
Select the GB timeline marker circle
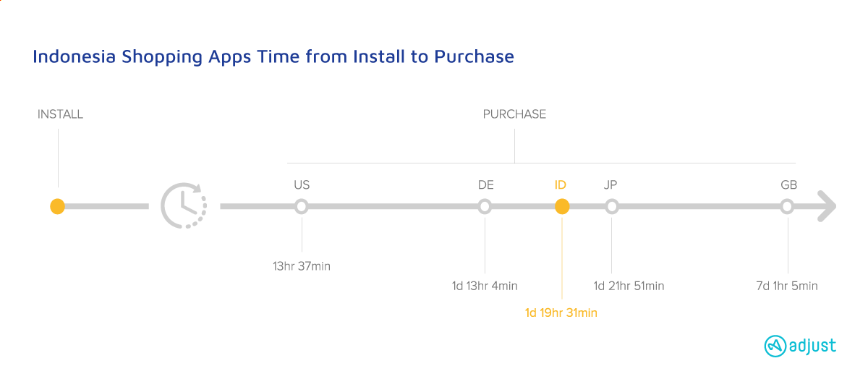coord(788,207)
